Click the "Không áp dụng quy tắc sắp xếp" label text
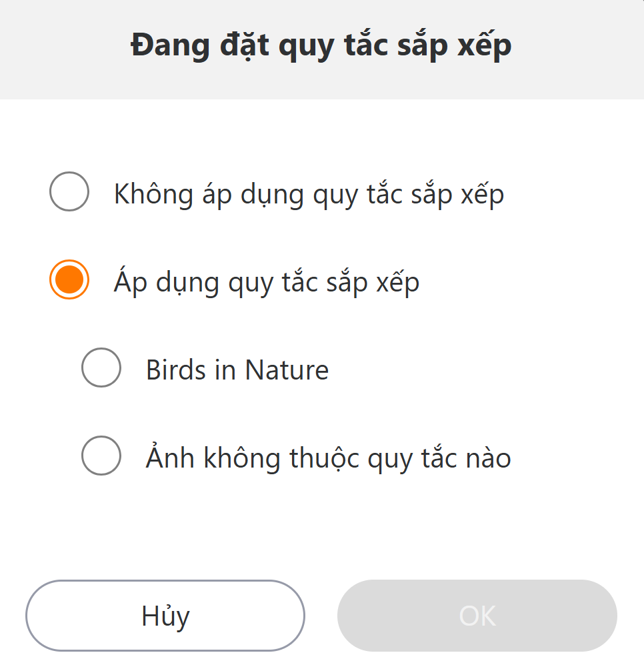 click(x=309, y=194)
